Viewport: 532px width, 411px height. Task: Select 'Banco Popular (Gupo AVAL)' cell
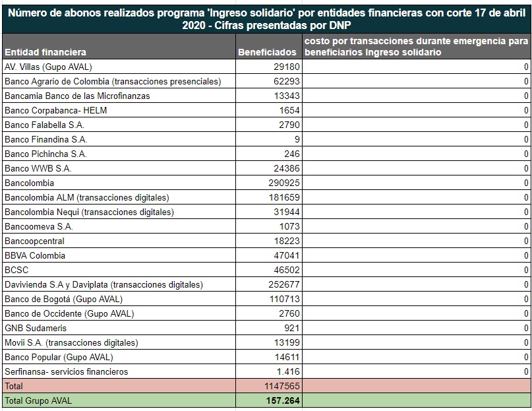point(119,358)
